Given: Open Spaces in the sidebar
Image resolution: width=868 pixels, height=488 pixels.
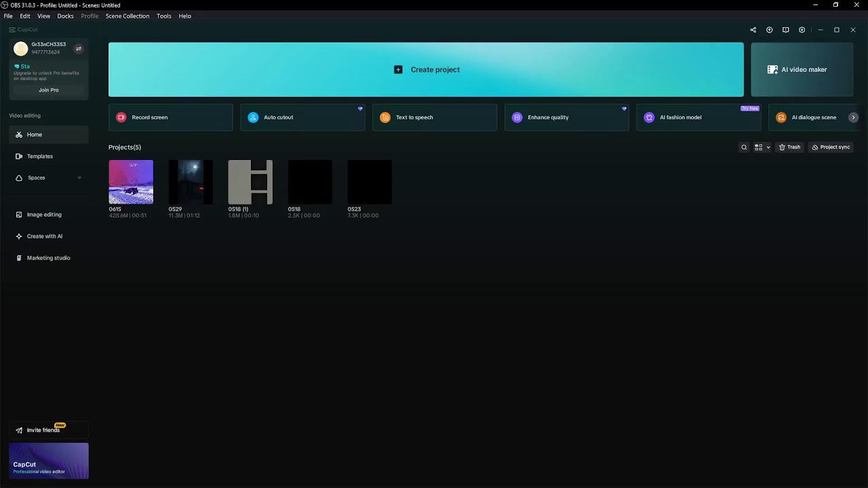Looking at the screenshot, I should (49, 178).
